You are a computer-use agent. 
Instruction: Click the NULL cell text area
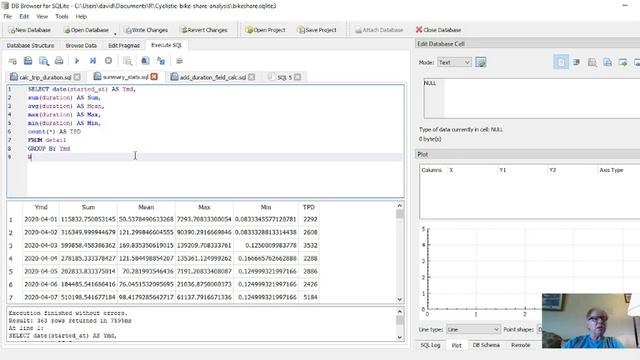click(x=531, y=98)
